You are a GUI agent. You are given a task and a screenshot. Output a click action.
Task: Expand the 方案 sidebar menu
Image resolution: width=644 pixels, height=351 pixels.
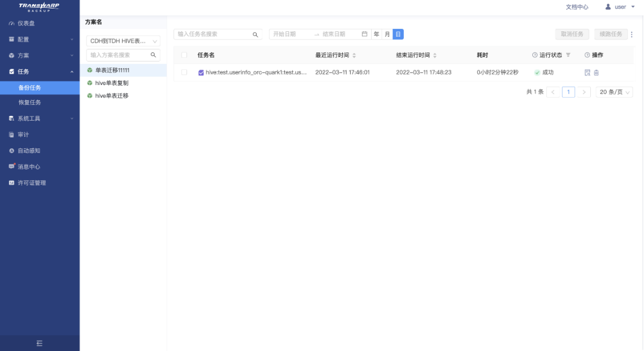tap(40, 55)
